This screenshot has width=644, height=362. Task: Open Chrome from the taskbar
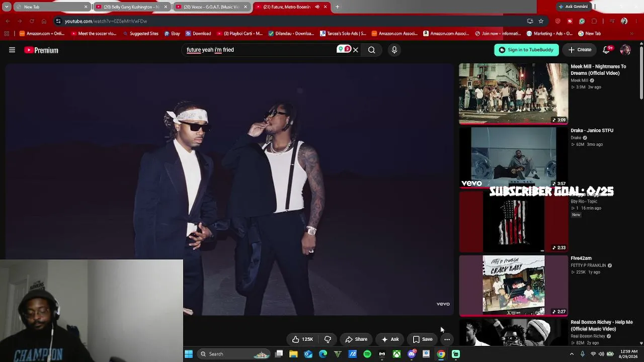click(x=441, y=354)
